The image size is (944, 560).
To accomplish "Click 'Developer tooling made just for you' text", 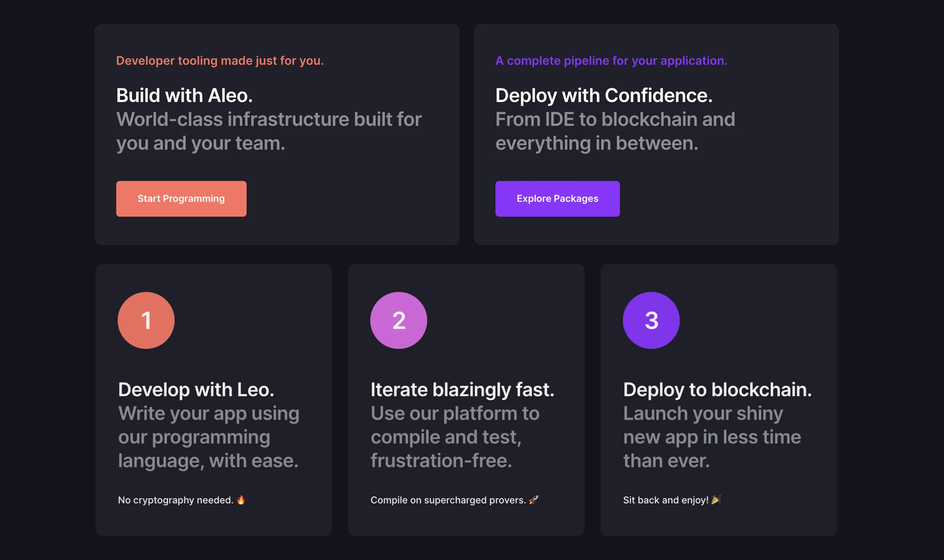I will [220, 61].
